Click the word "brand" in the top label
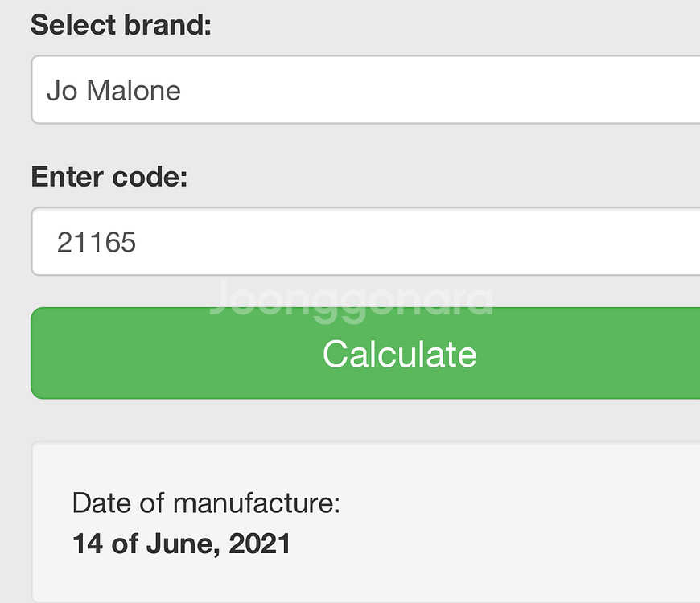This screenshot has width=700, height=603. (168, 25)
